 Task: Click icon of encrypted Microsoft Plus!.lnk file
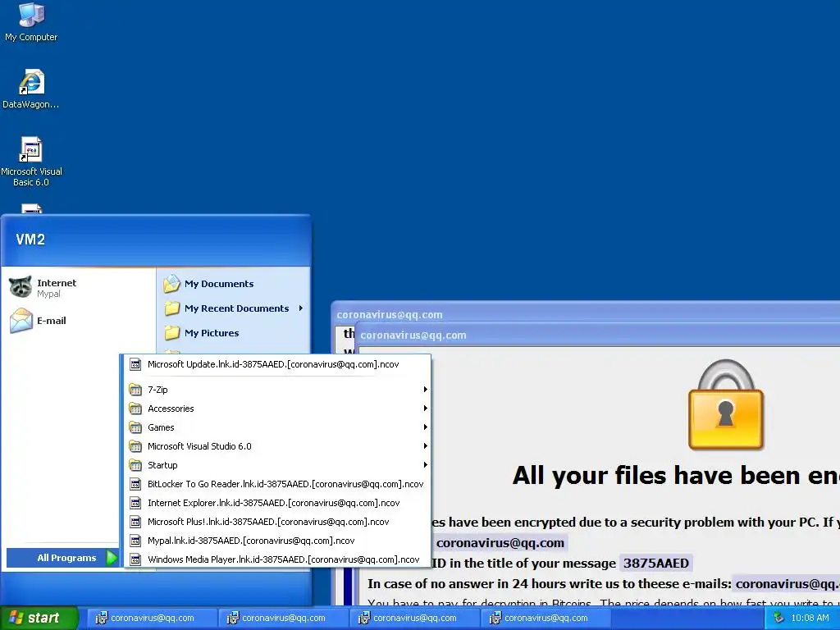135,521
